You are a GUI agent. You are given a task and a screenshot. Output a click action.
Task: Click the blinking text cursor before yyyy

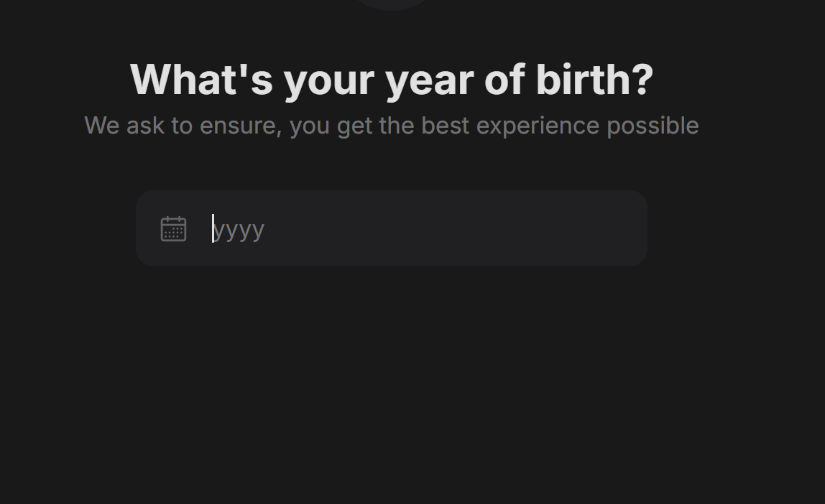click(x=213, y=228)
